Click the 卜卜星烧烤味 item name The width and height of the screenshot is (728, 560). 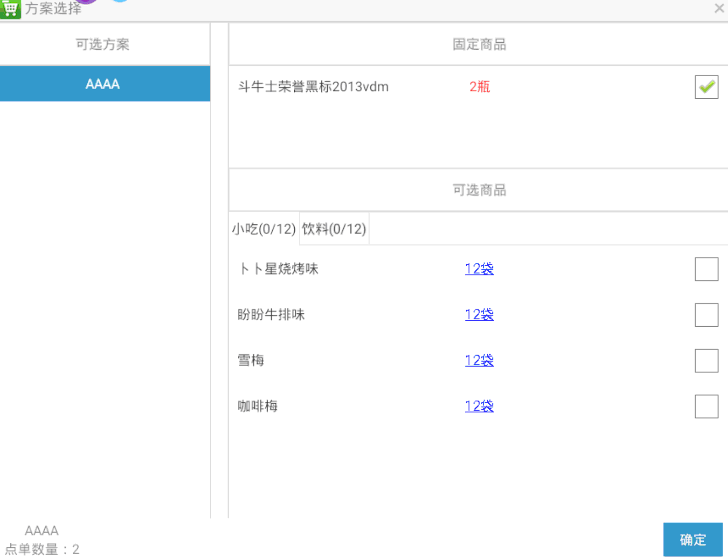point(279,269)
